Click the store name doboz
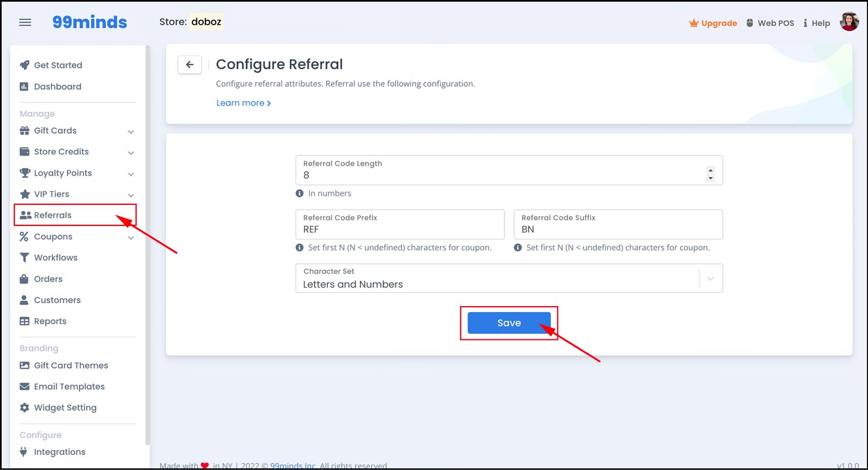This screenshot has width=868, height=470. click(x=206, y=22)
